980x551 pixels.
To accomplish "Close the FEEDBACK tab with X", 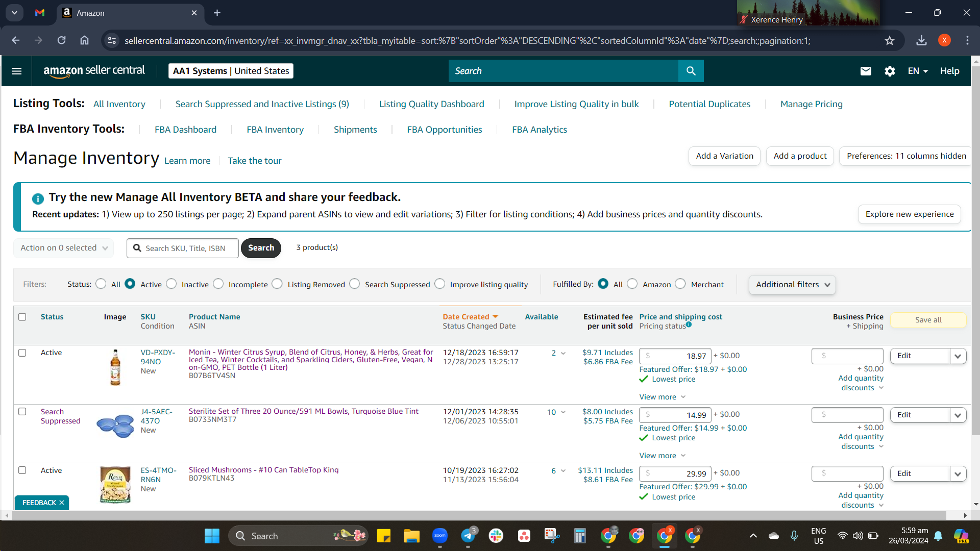I will 62,503.
